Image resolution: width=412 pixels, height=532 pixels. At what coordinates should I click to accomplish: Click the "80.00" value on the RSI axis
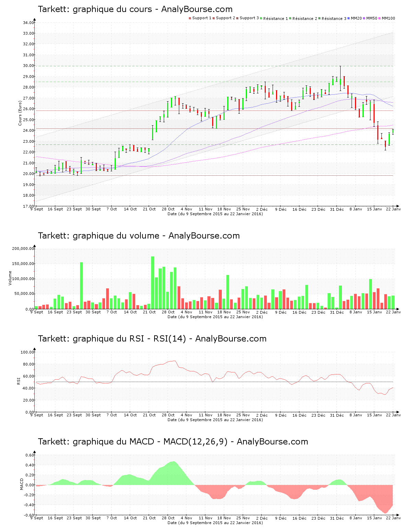28,364
